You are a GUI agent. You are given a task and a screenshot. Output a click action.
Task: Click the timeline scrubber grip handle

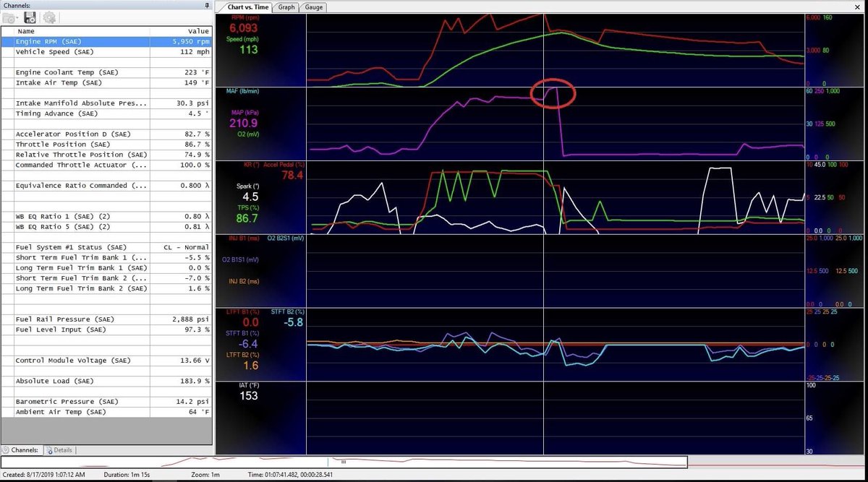coord(344,461)
